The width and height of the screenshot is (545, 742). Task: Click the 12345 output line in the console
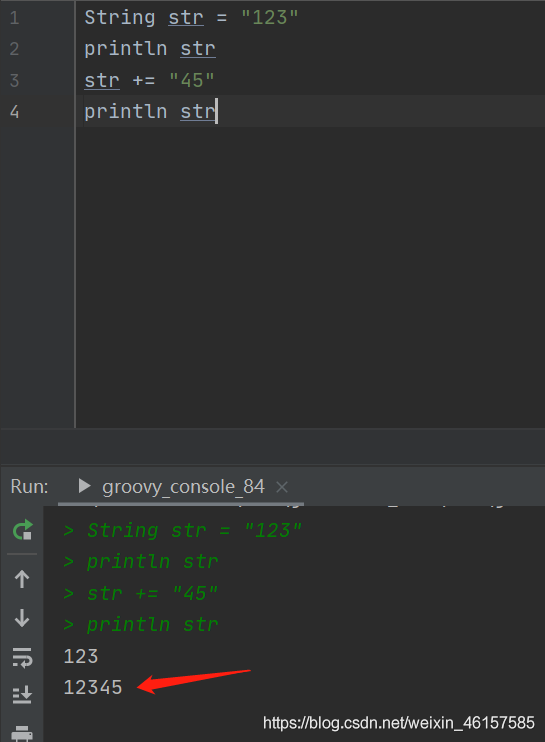93,687
